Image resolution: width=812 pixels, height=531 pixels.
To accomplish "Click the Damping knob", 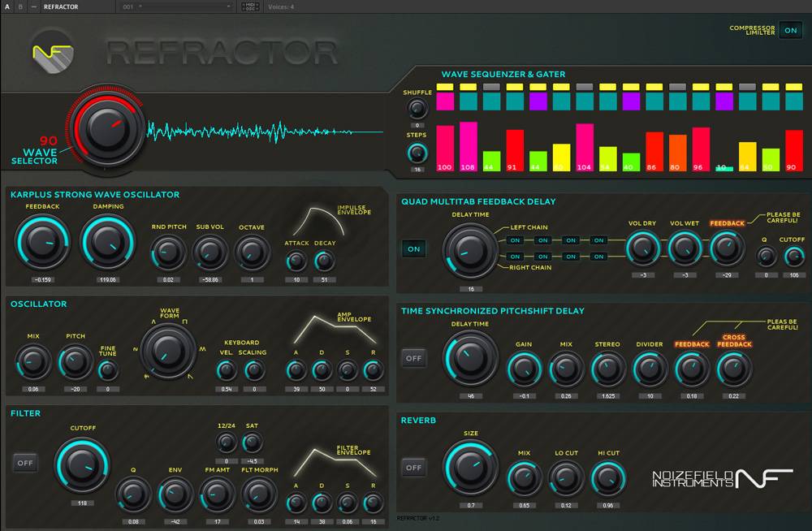I will (108, 243).
